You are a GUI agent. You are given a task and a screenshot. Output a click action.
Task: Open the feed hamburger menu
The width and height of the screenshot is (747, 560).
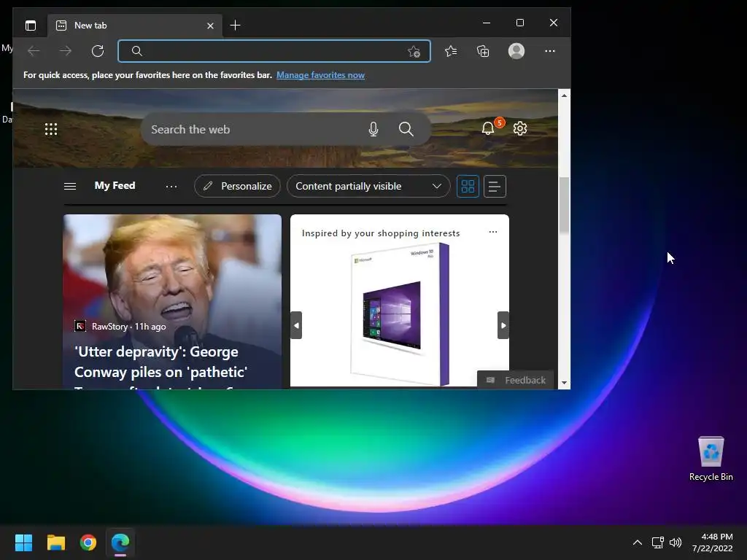click(70, 186)
